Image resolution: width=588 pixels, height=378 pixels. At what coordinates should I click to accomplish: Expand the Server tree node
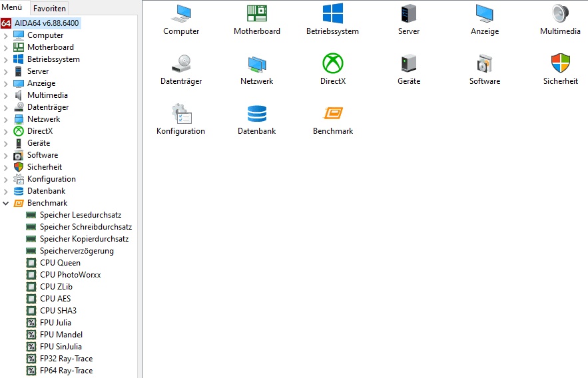click(x=5, y=72)
